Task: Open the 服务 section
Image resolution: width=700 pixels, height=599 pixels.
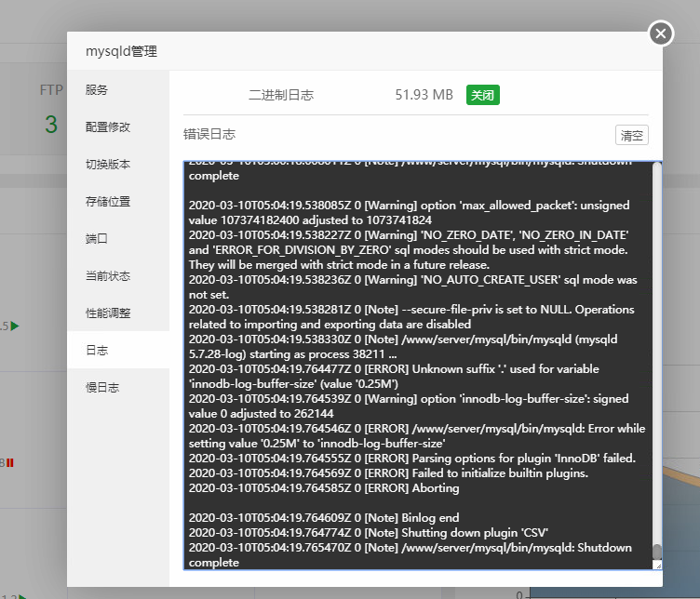Action: [x=97, y=89]
